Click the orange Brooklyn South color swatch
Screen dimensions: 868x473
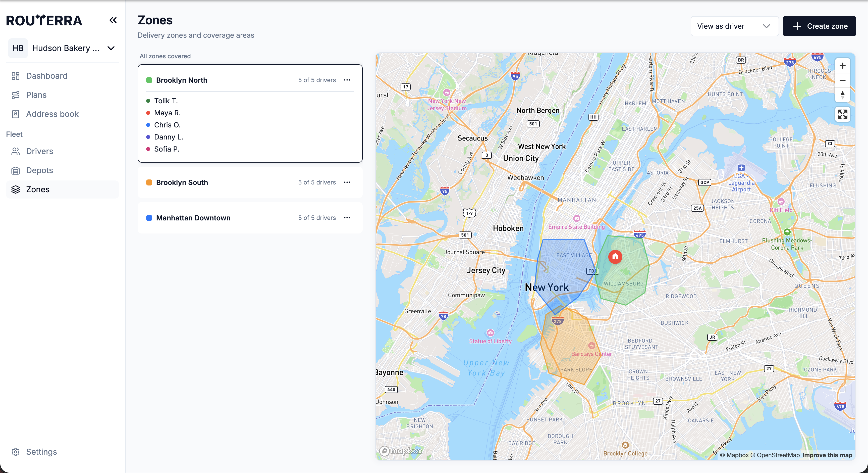click(x=149, y=182)
